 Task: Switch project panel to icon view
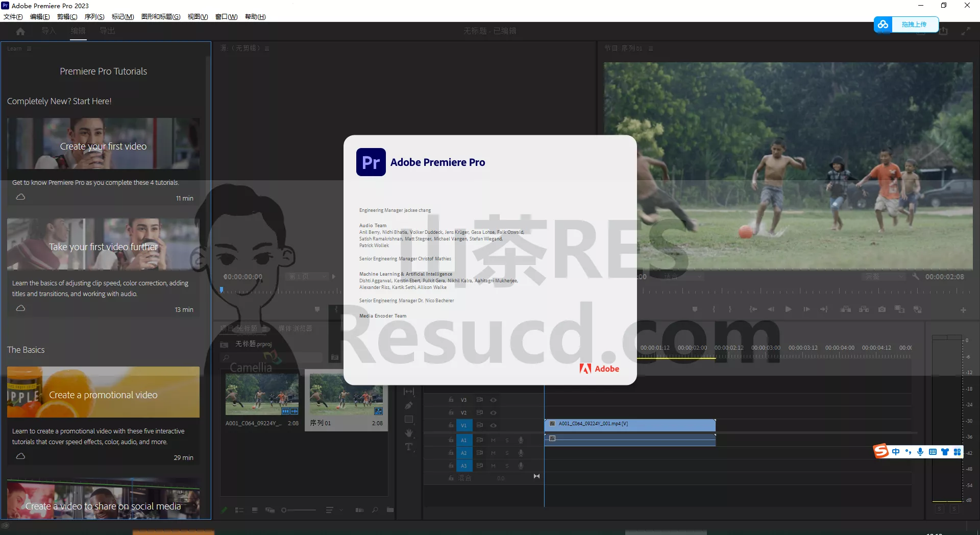point(255,510)
